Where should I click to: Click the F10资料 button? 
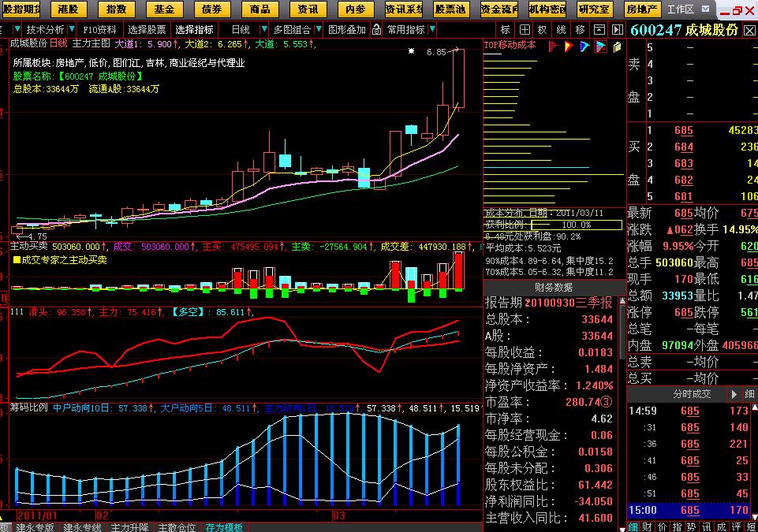[99, 30]
